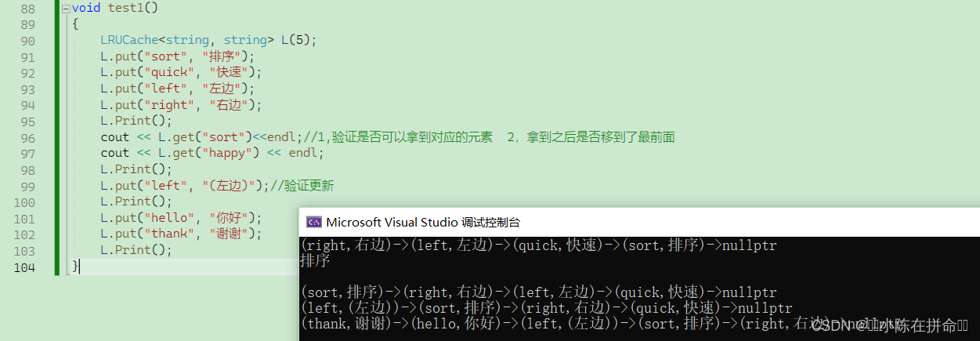Click the L.put("right", "右边") line
980x341 pixels.
pos(181,105)
